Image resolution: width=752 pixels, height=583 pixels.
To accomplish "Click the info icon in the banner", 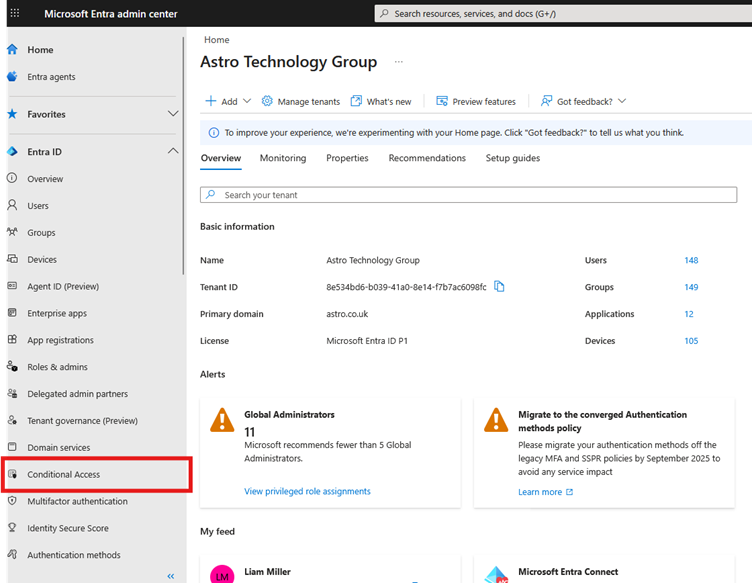I will click(213, 132).
